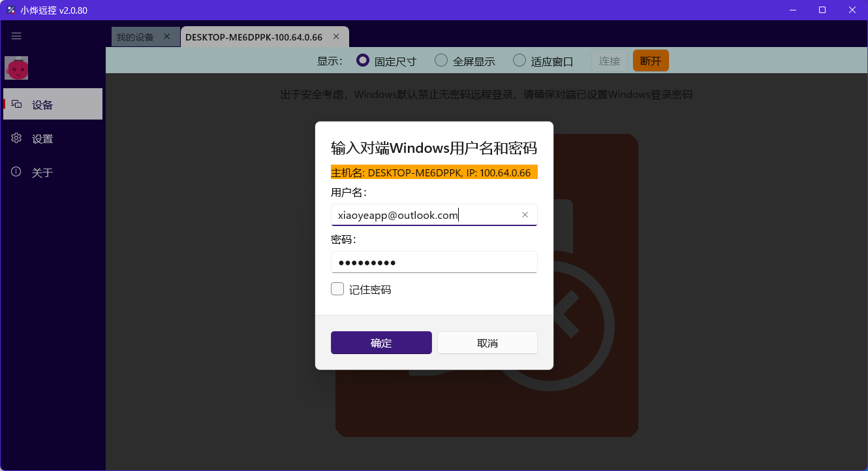Select the 固定尺寸 radio button
Screen dimensions: 868x471
(x=363, y=61)
